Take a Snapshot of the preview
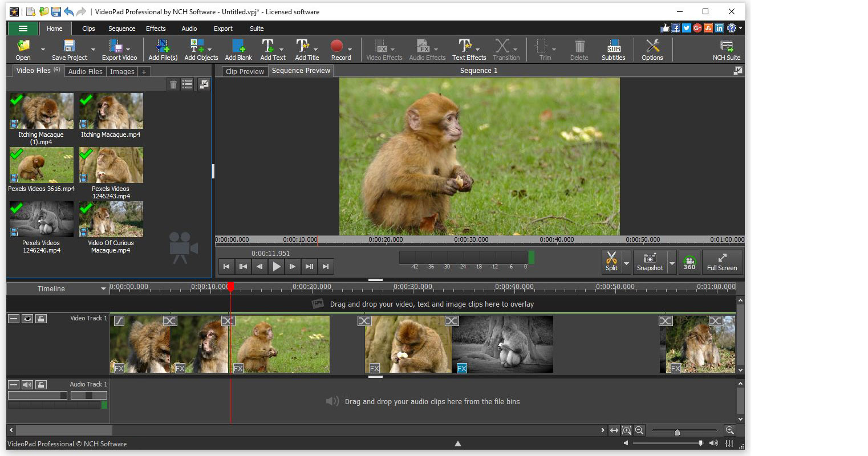 (650, 262)
